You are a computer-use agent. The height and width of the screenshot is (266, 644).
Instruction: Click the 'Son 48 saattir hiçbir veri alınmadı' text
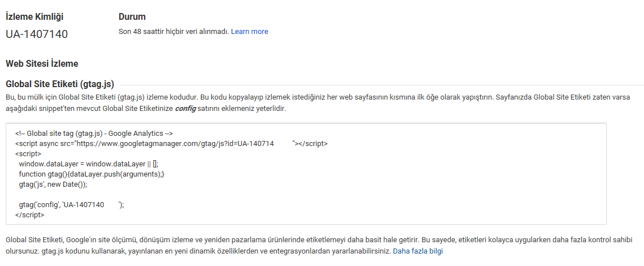[174, 32]
